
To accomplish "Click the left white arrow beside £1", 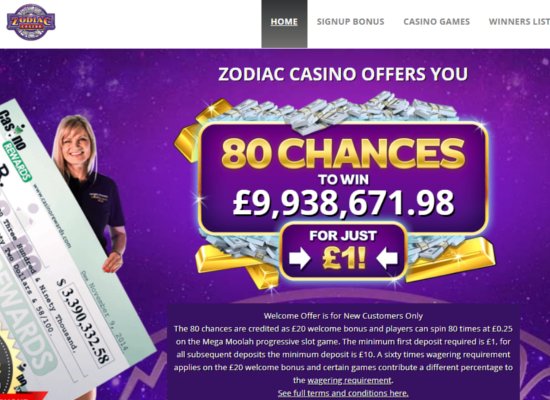I will [300, 258].
